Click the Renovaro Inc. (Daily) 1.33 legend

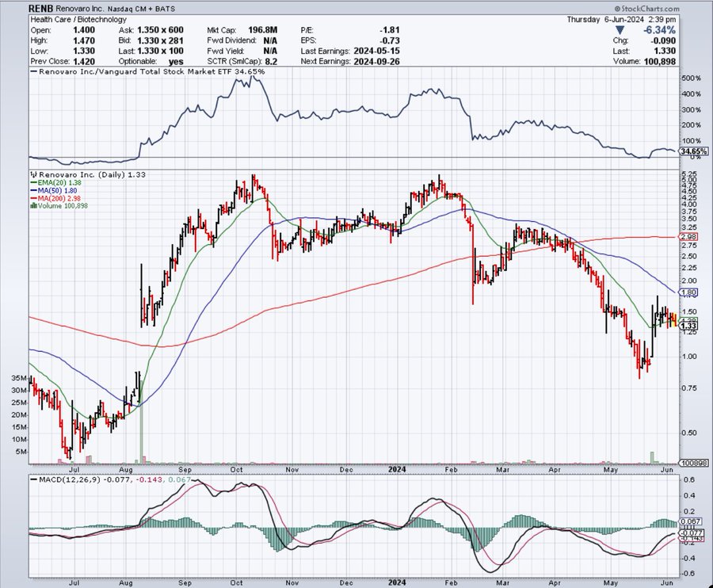[x=88, y=174]
